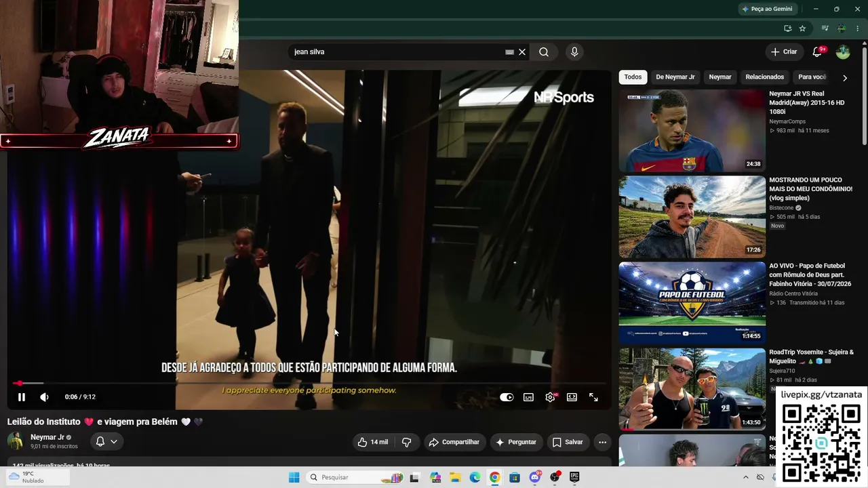Switch to Google Chrome on the taskbar
Viewport: 868px width, 488px height.
[x=495, y=477]
